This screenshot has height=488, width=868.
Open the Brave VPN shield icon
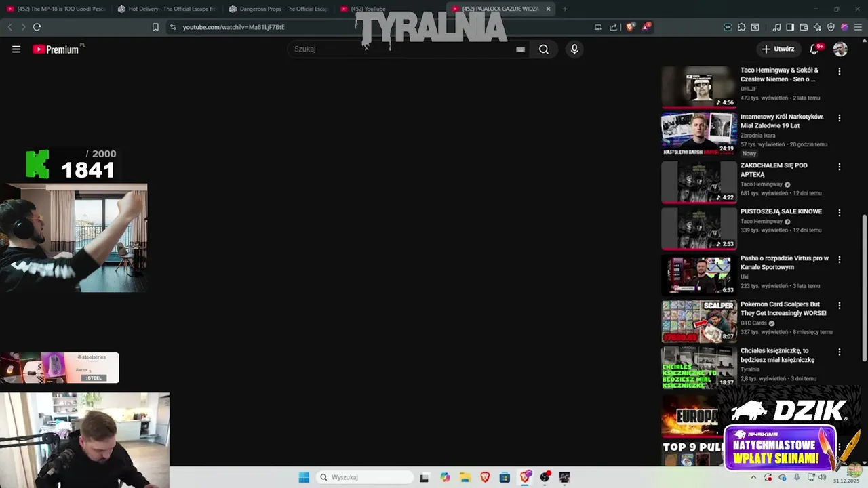(831, 27)
